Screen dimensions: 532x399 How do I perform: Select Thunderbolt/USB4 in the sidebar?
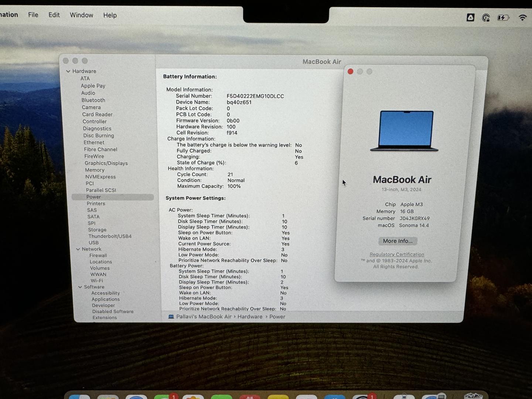(x=110, y=236)
